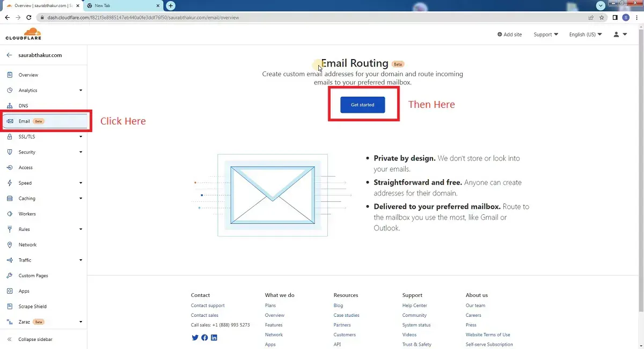This screenshot has width=644, height=349.
Task: Open the Analytics sidebar section
Action: pyautogui.click(x=43, y=90)
